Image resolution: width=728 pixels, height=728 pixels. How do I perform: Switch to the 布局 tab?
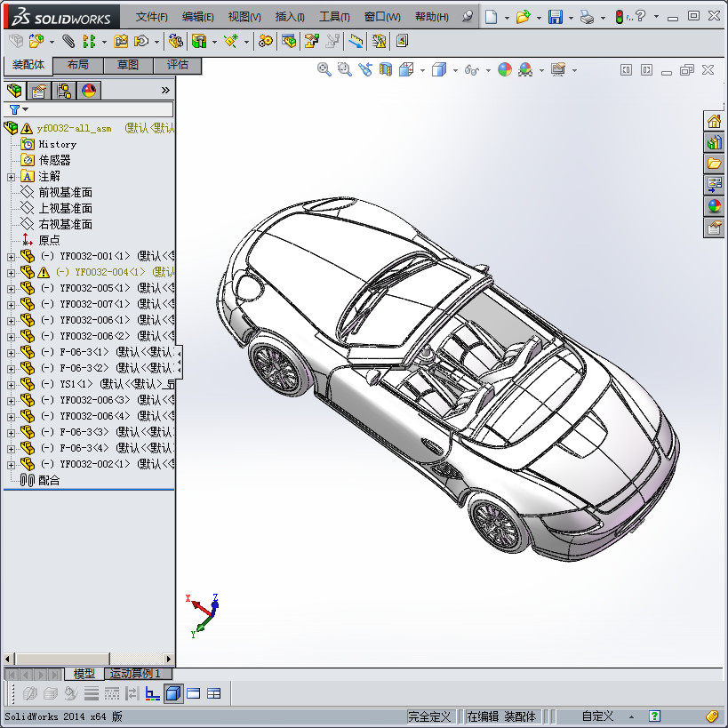tap(78, 65)
